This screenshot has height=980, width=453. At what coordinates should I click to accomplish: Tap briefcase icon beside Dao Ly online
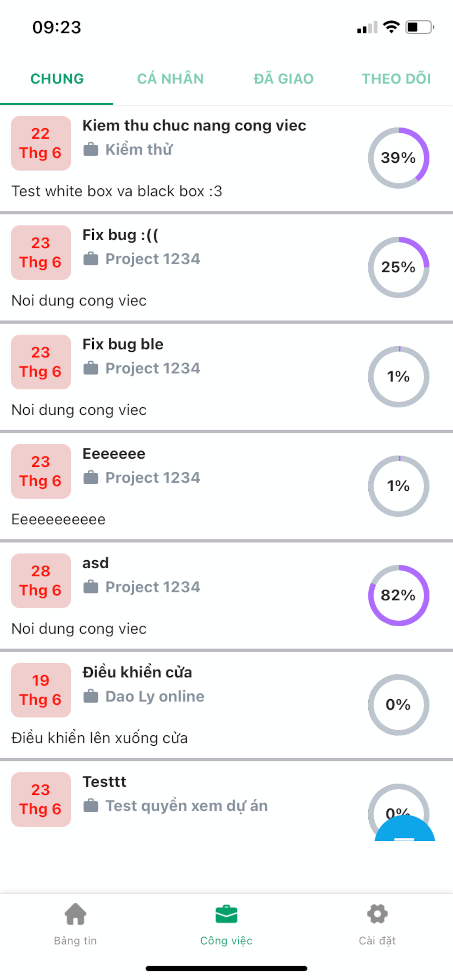[x=90, y=696]
